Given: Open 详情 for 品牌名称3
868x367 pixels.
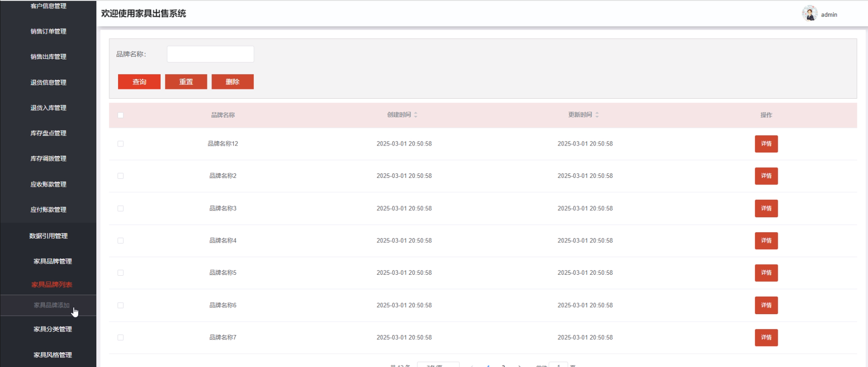Looking at the screenshot, I should (x=766, y=209).
